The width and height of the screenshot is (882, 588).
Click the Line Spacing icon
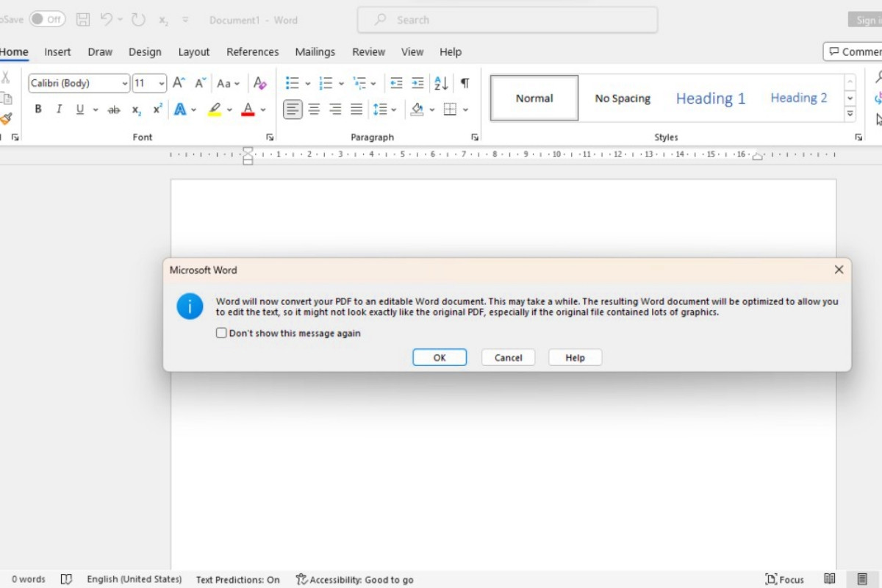point(380,110)
